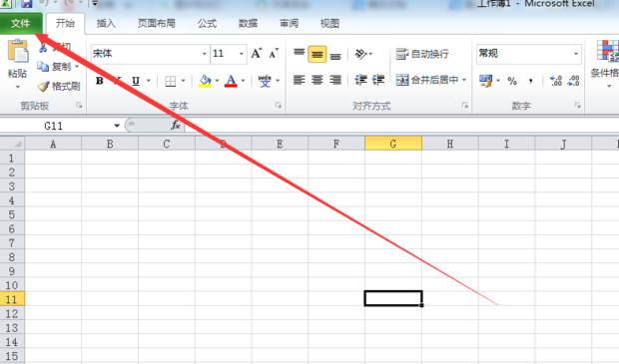Click the fx insert function icon
The height and width of the screenshot is (364, 619).
[x=176, y=126]
